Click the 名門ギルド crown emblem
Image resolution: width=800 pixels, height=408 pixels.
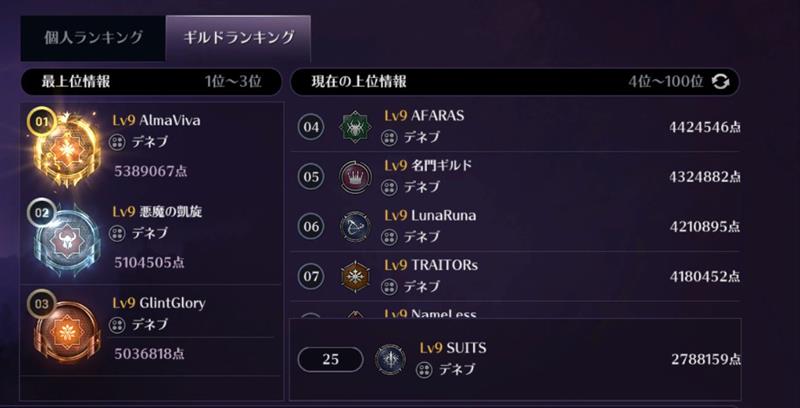[355, 177]
